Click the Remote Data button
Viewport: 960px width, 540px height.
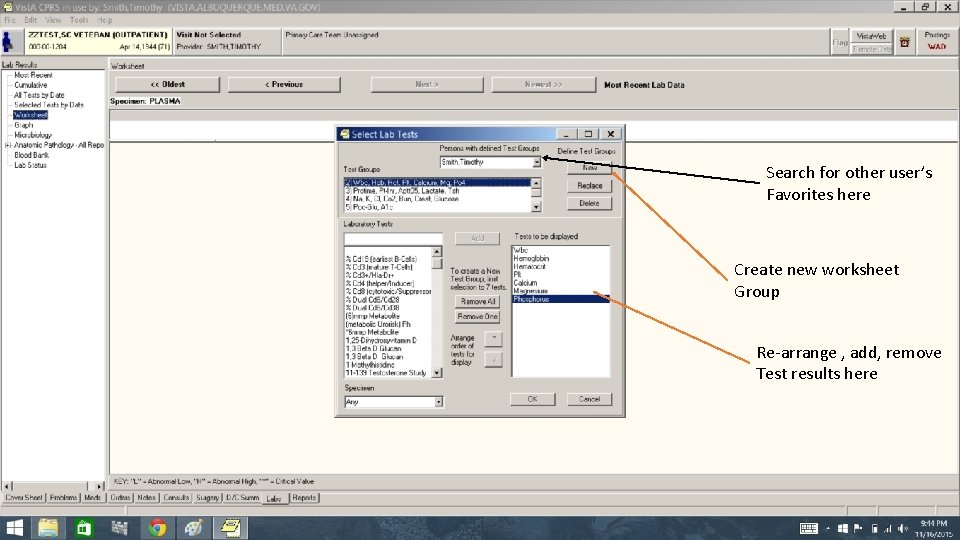(871, 49)
